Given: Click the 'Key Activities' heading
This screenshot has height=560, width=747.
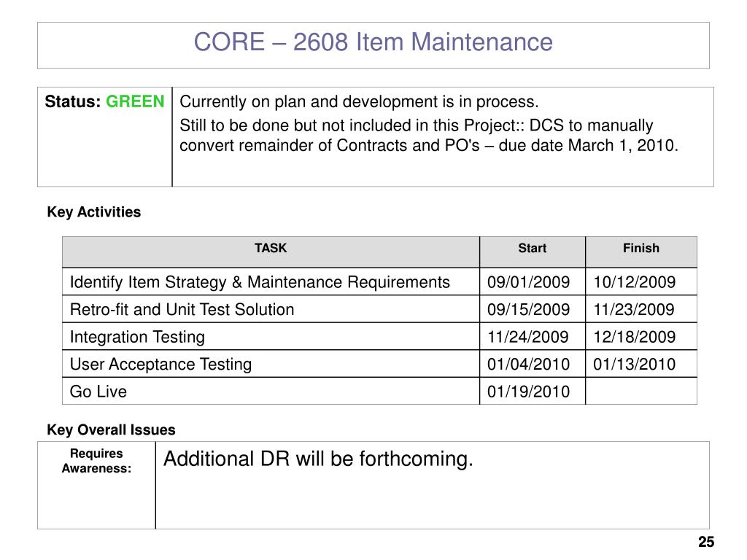Looking at the screenshot, I should coord(94,212).
